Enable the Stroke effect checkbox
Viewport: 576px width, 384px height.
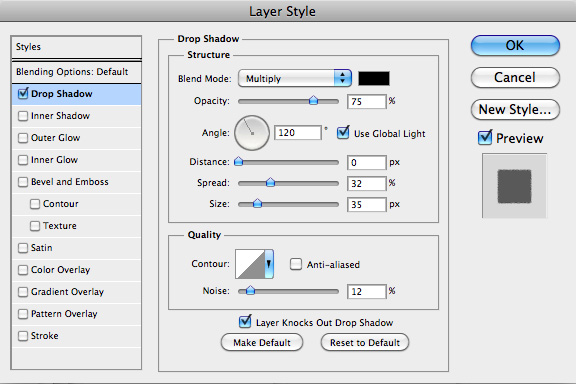click(x=23, y=336)
